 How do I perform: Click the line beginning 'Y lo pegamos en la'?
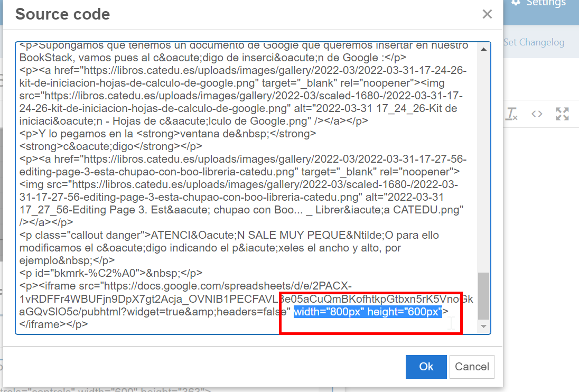[167, 134]
